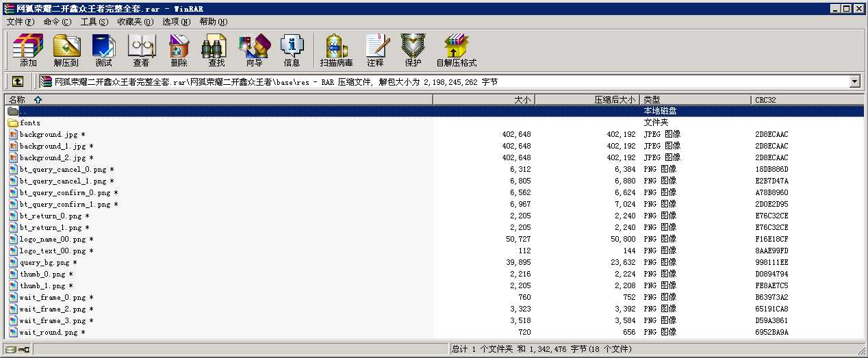Select the fonts folder row

pos(435,123)
